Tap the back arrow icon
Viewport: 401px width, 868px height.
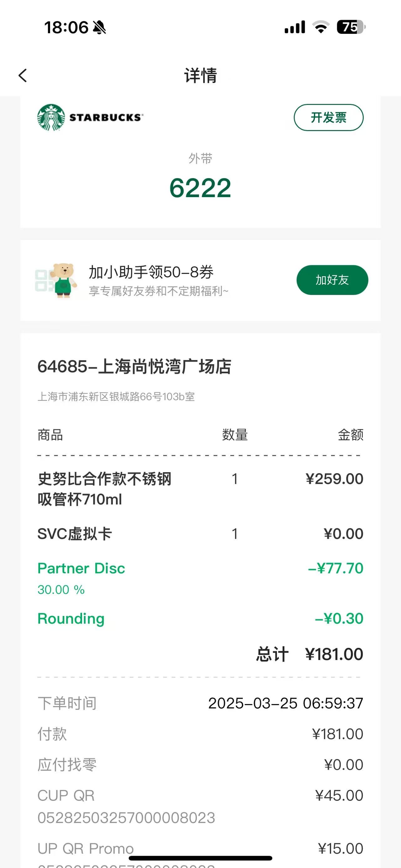tap(23, 75)
